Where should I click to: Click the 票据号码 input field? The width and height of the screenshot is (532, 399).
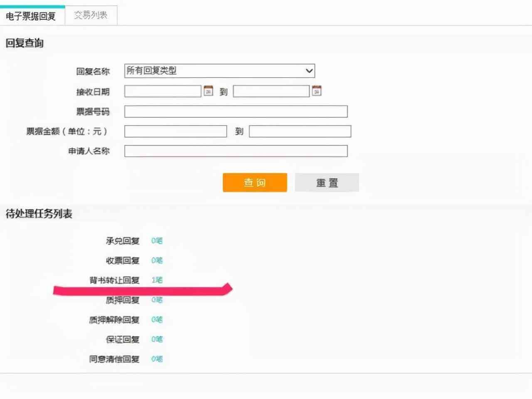coord(236,111)
